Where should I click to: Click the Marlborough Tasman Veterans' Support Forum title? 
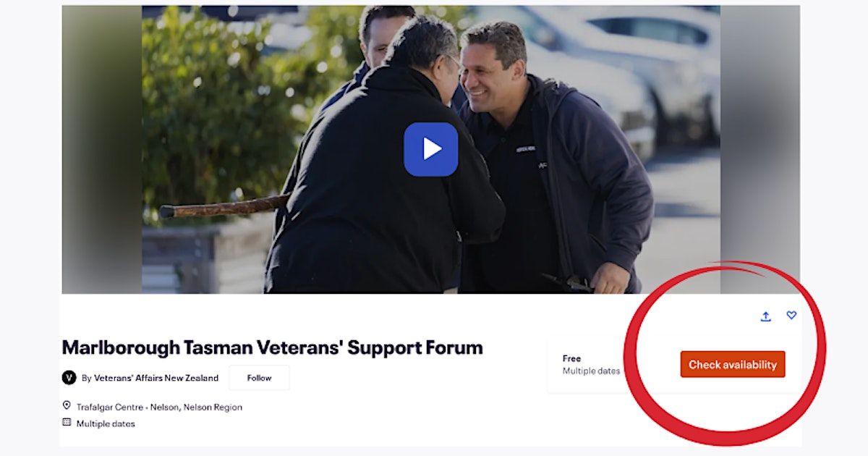tap(272, 347)
